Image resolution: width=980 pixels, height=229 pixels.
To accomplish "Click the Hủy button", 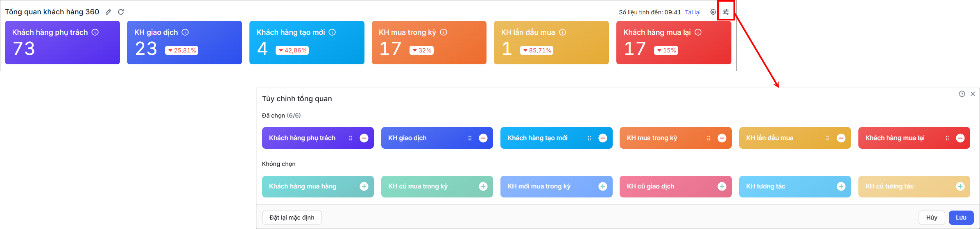I will [x=932, y=218].
